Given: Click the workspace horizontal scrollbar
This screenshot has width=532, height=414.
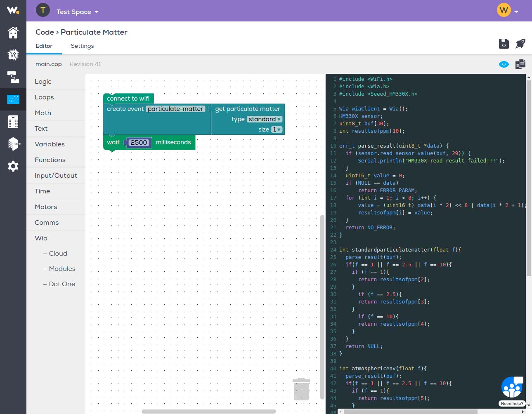Looking at the screenshot, I should pyautogui.click(x=208, y=412).
